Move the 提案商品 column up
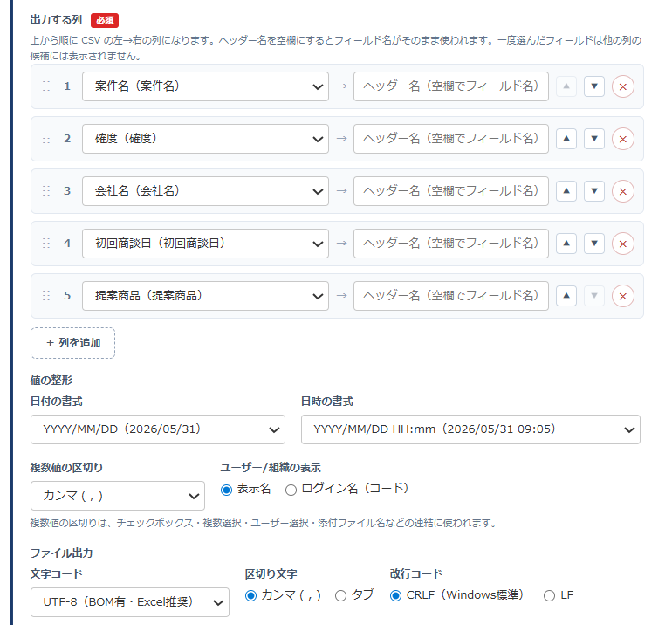The image size is (672, 625). click(566, 296)
